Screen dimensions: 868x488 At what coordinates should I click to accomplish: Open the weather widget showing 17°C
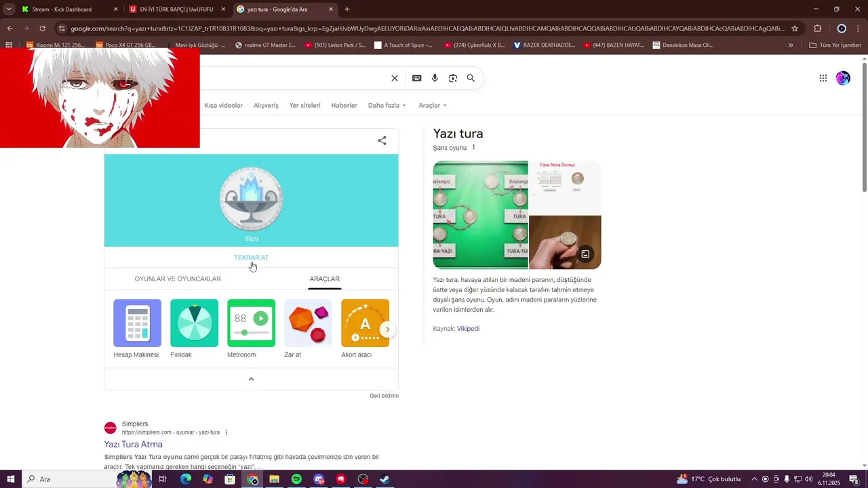point(709,479)
